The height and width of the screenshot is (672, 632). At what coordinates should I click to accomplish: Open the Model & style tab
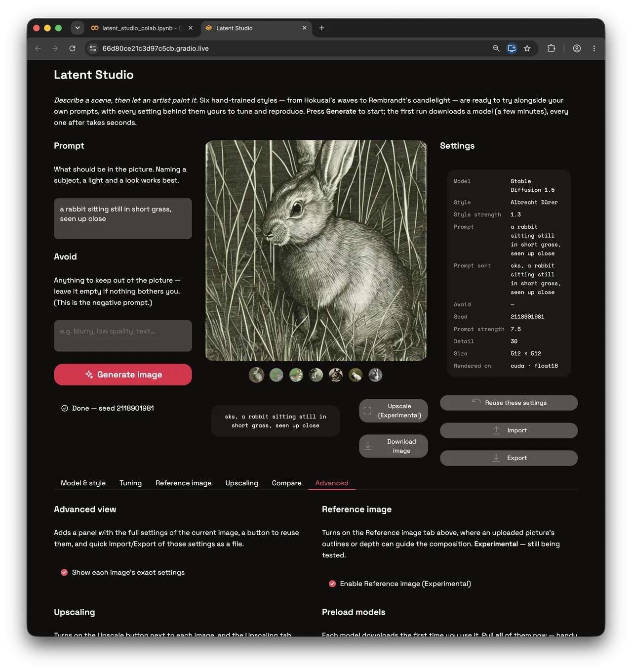(83, 483)
